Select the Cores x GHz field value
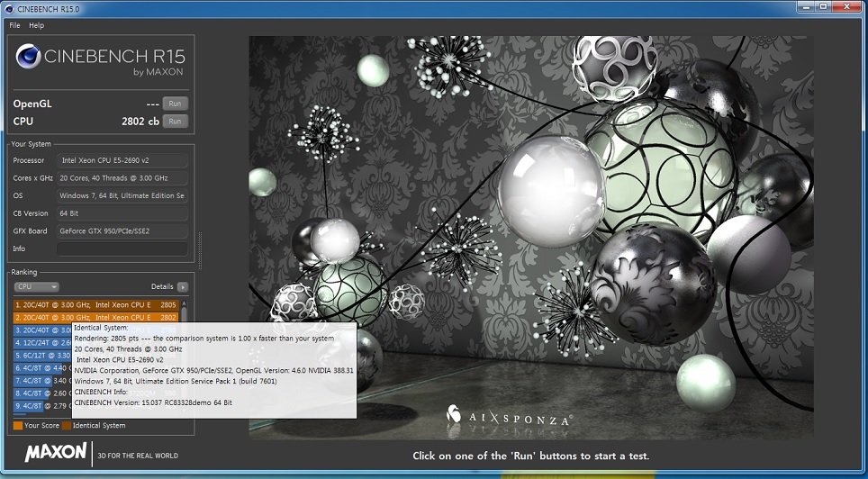 (122, 178)
